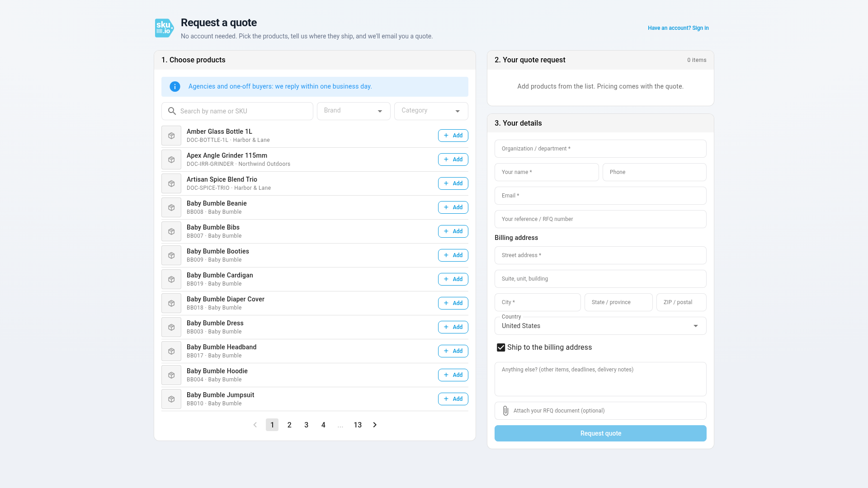This screenshot has height=488, width=868.
Task: Add Baby Bumble Booties to quote
Action: [453, 255]
